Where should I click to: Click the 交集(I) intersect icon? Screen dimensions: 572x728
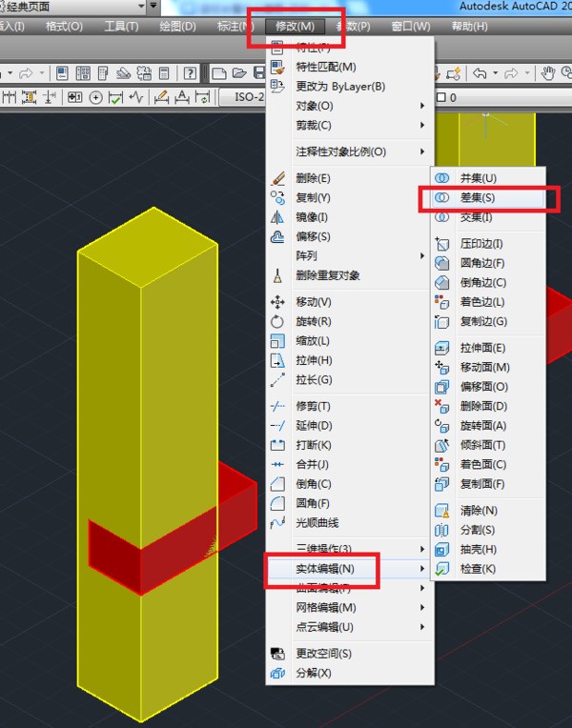(x=442, y=217)
